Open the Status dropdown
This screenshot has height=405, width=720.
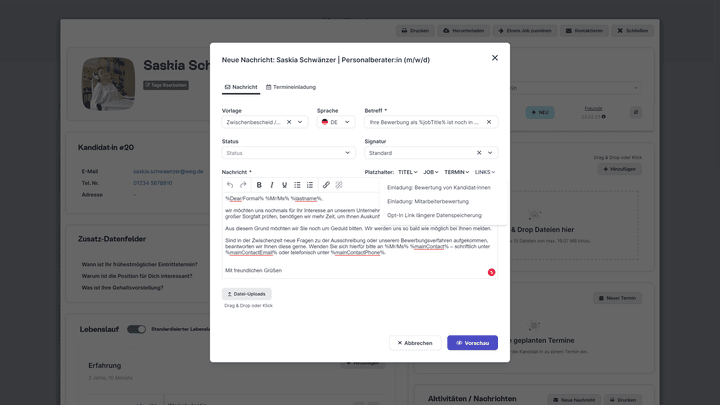(288, 153)
